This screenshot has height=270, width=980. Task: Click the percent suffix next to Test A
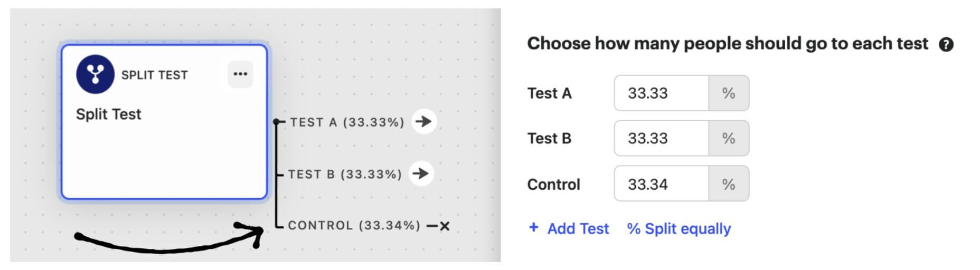tap(728, 93)
